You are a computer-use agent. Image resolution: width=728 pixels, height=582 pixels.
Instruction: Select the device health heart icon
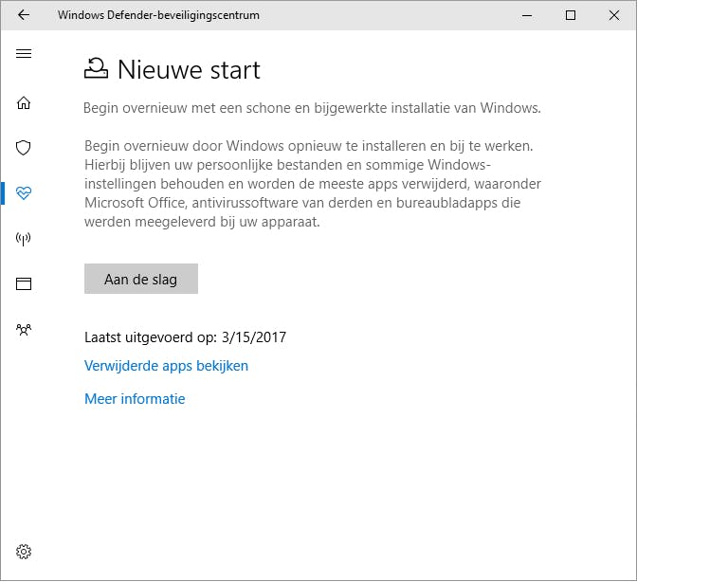click(24, 192)
